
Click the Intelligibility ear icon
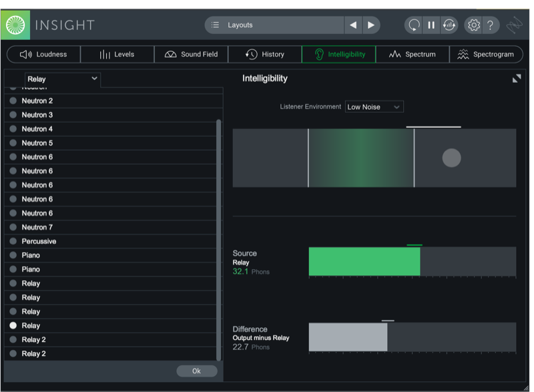[x=319, y=55]
